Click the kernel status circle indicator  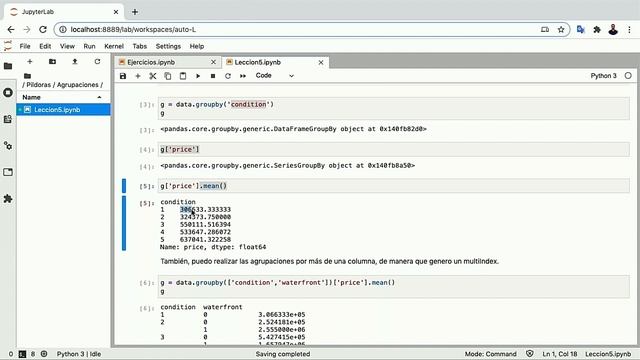628,76
